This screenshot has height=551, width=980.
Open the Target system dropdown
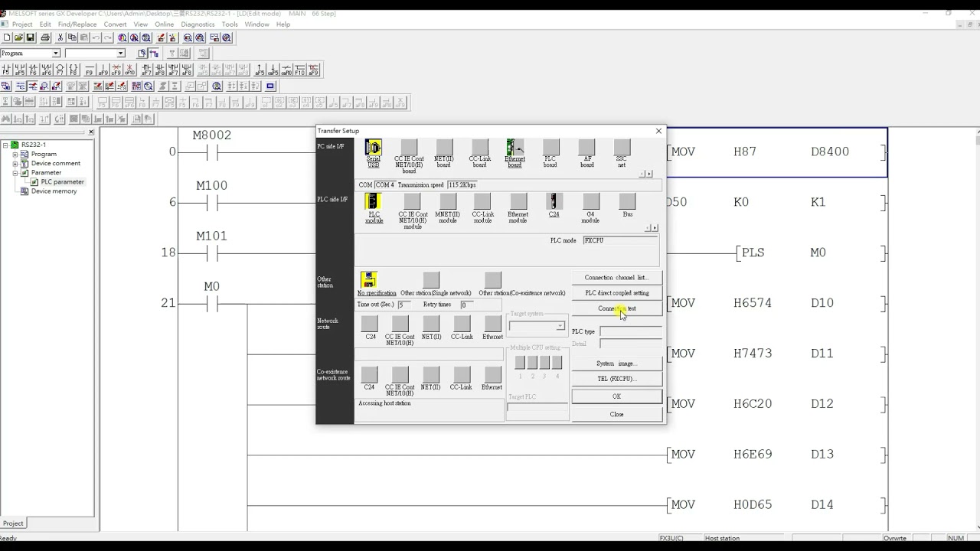coord(560,326)
